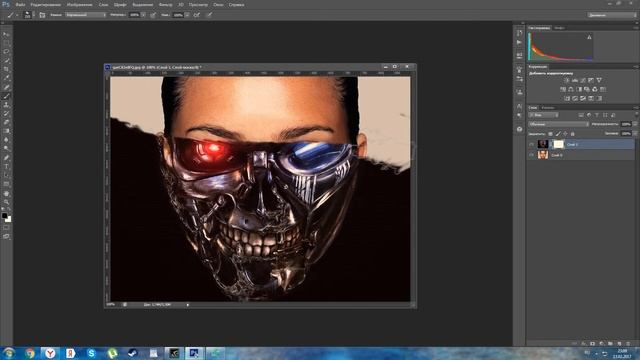Open the Windows Start button
640x360 pixels.
click(9, 353)
